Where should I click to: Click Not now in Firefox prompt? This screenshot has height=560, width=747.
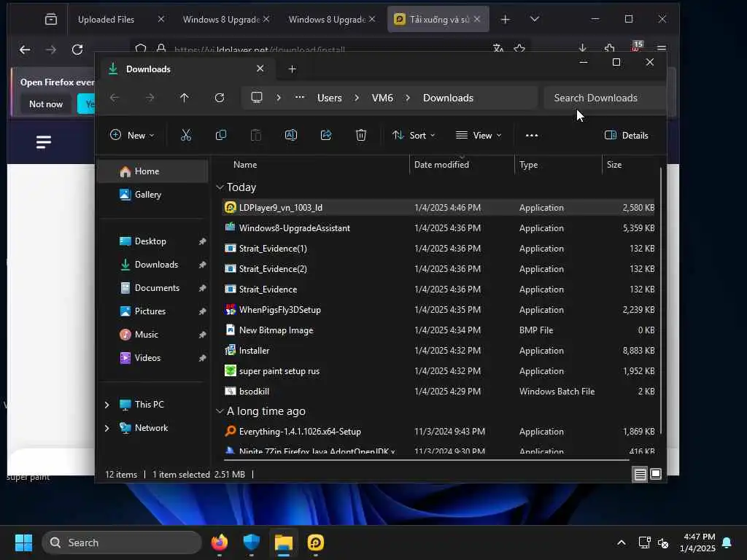point(46,104)
